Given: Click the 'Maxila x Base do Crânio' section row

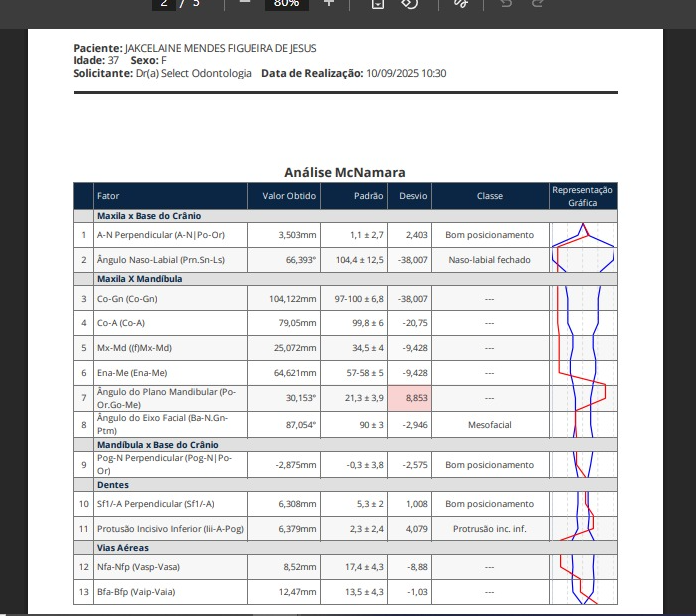Looking at the screenshot, I should [x=345, y=216].
